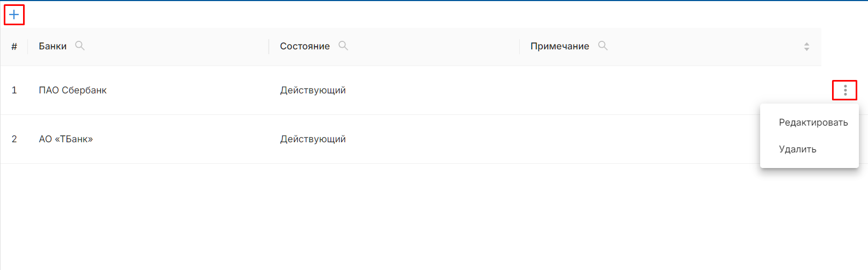Screen dimensions: 868x270
Task: Click the Примечание column header text
Action: coord(560,46)
